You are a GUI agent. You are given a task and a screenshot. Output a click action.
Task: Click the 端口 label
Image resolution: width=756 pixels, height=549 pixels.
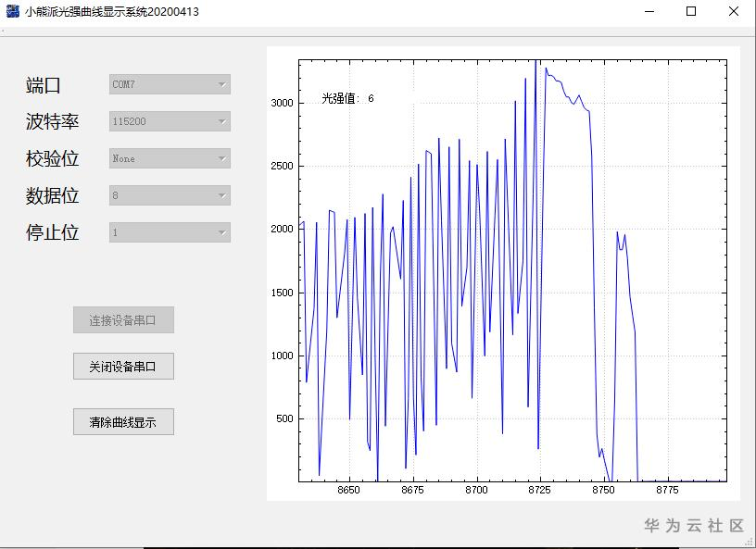[43, 85]
